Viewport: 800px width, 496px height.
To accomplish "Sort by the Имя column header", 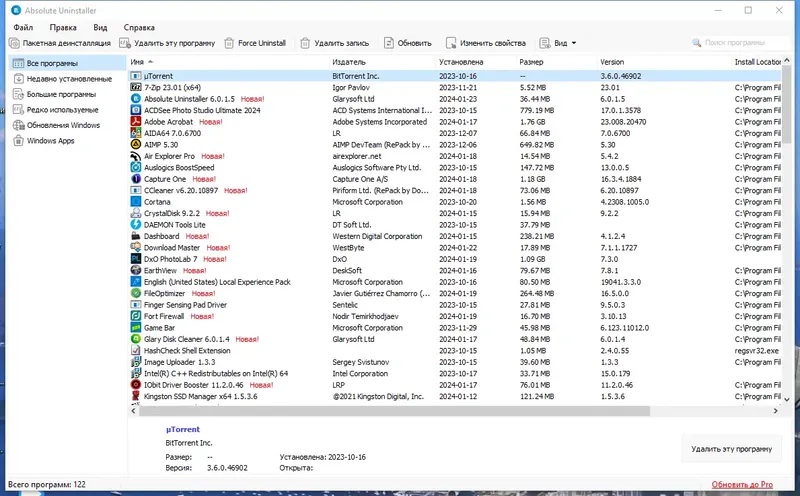I will [137, 62].
